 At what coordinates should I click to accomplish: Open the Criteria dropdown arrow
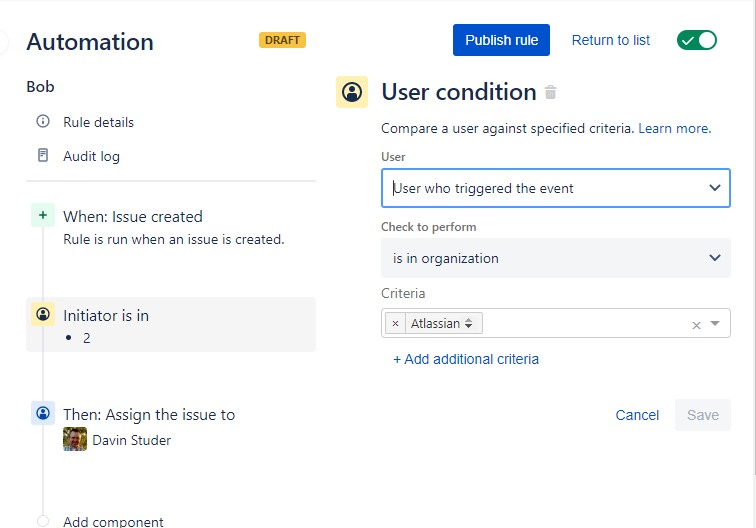[715, 324]
